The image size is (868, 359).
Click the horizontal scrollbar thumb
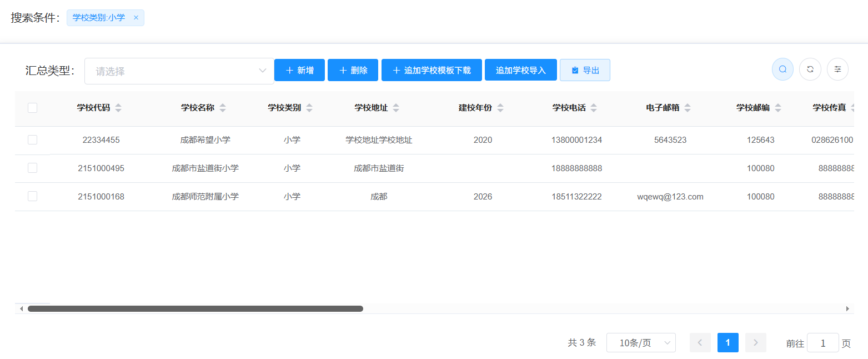tap(195, 308)
